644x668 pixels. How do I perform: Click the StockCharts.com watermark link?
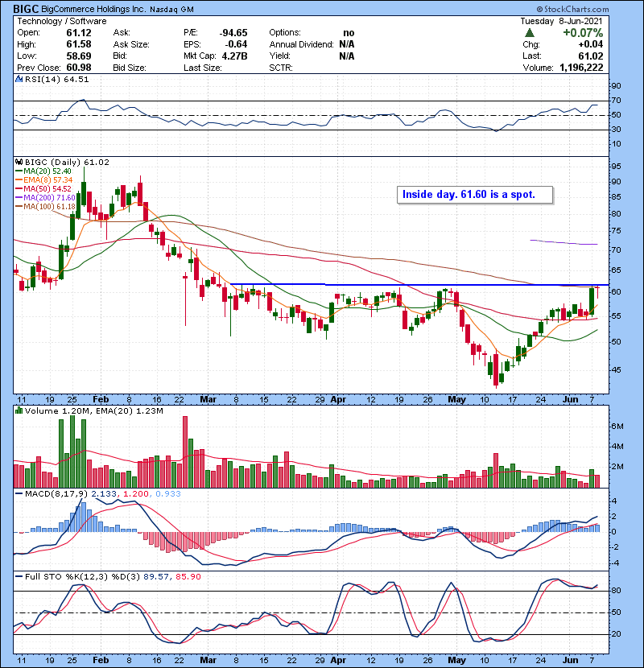(x=572, y=9)
